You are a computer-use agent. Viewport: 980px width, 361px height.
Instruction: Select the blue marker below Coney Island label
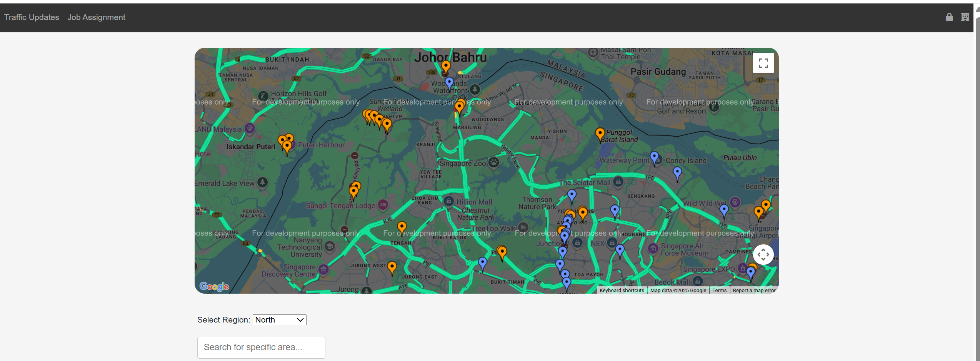point(677,174)
